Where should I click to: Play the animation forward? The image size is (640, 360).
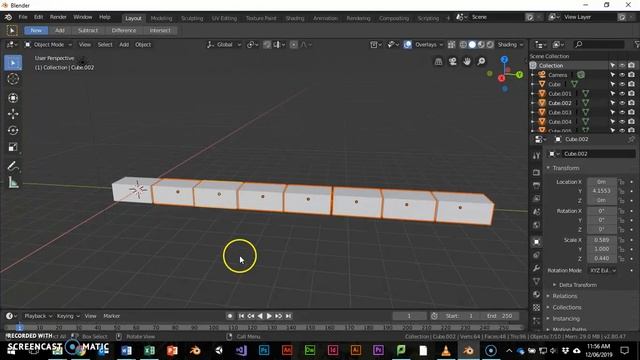pos(269,316)
